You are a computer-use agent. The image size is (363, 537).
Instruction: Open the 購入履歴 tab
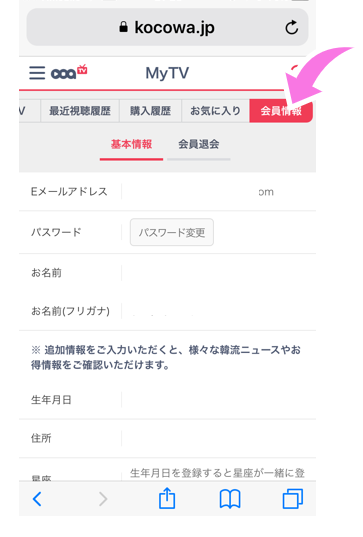150,111
